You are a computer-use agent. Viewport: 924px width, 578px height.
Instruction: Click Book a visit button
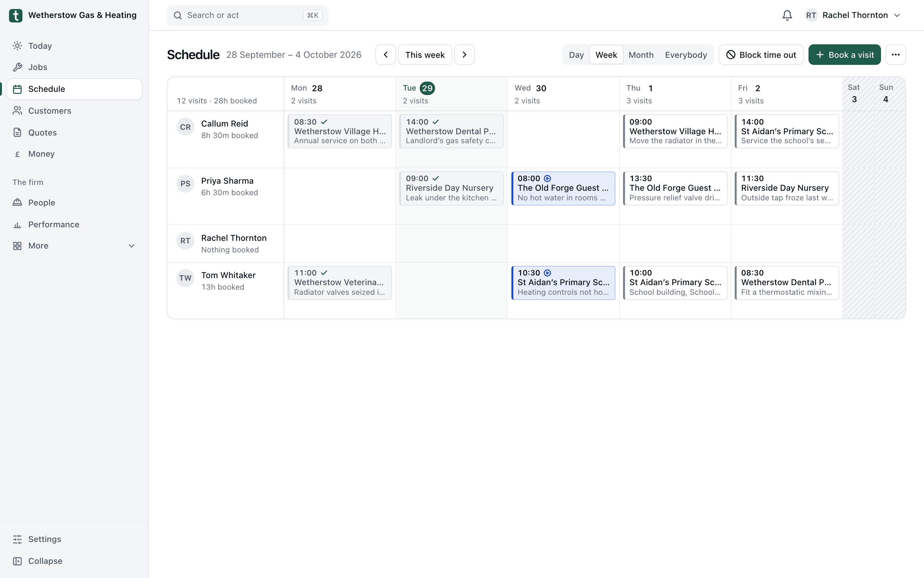[x=844, y=55]
